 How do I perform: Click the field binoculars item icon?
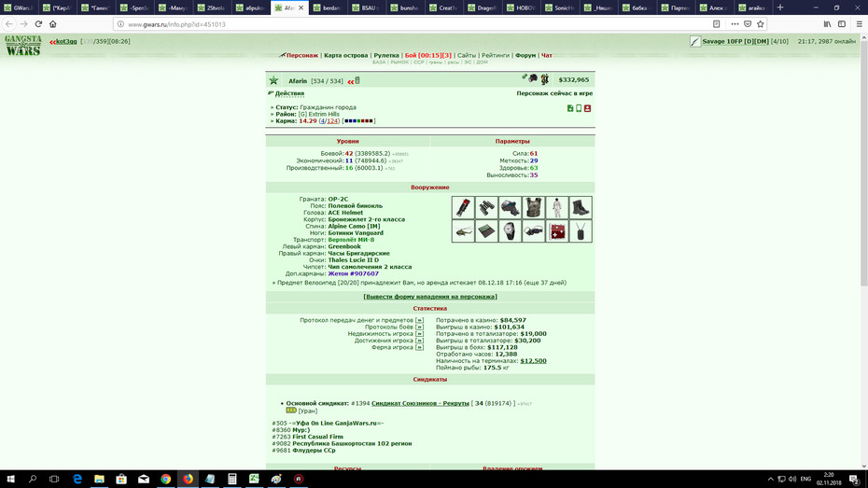pyautogui.click(x=486, y=207)
